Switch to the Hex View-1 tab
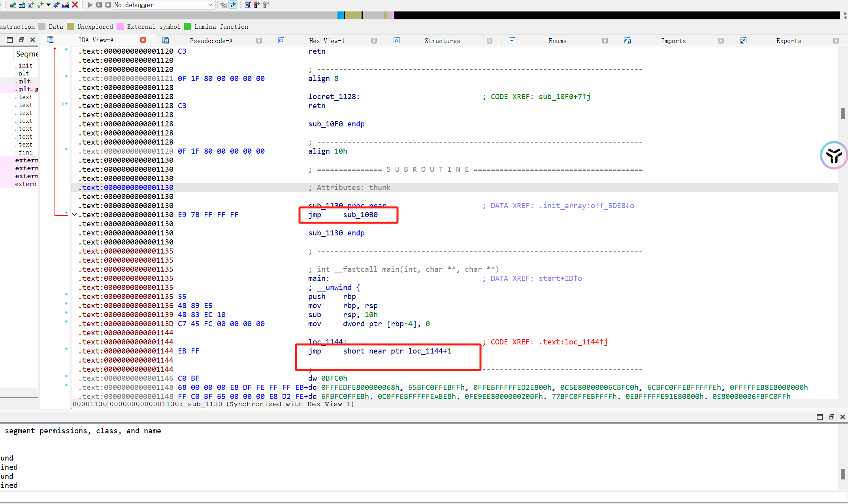 pos(326,41)
